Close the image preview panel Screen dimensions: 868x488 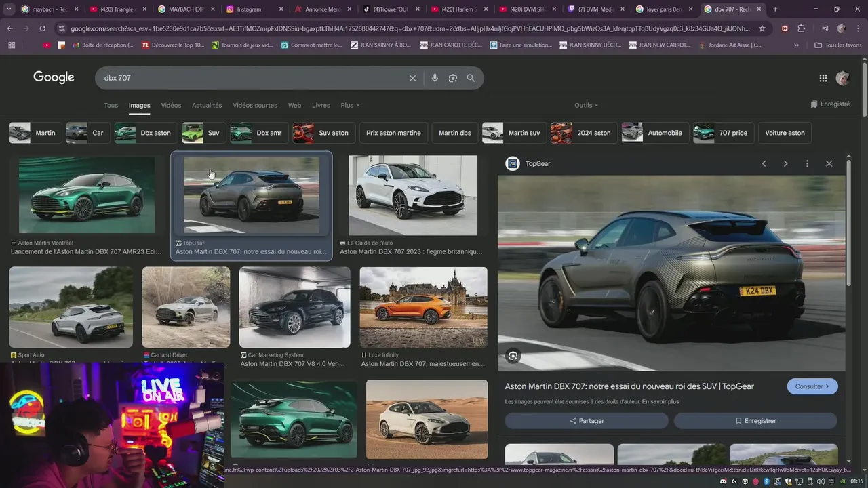click(829, 163)
